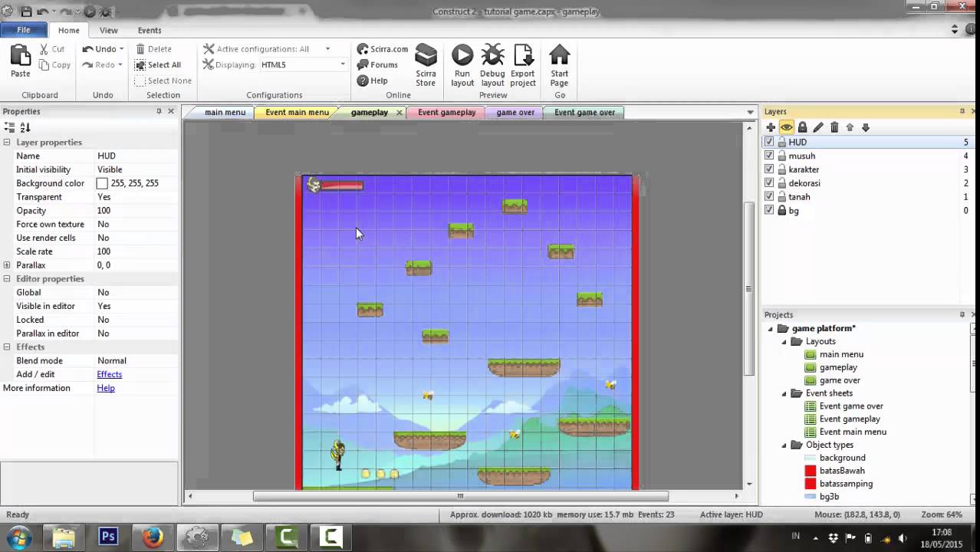980x552 pixels.
Task: Unlock the bg layer padlock
Action: tap(782, 211)
